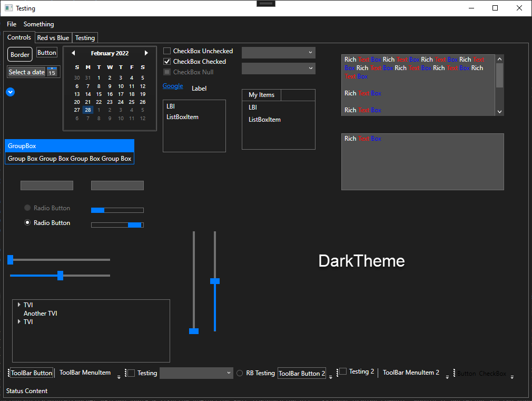Open overflow arrow after ToolBar MenuItem 2
Viewport: 532px width, 401px height.
pyautogui.click(x=447, y=377)
